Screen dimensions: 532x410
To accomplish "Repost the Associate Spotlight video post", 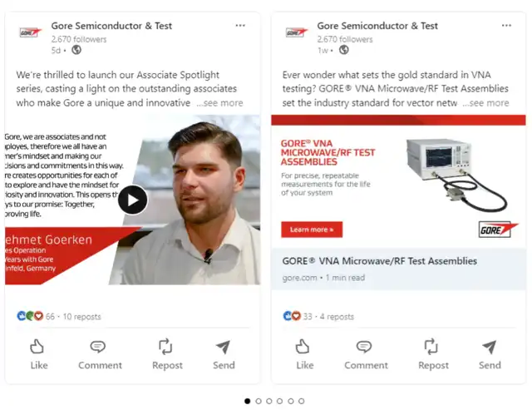I will (167, 354).
